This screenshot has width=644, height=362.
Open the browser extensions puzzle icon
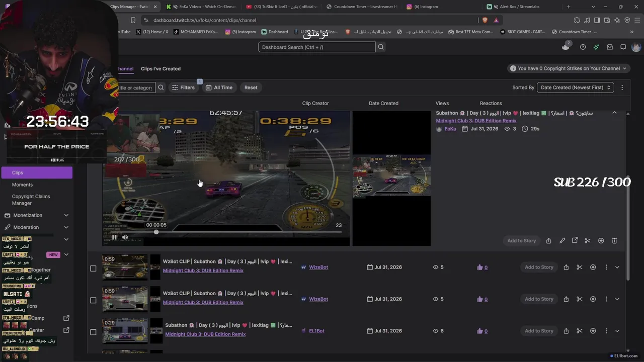pyautogui.click(x=577, y=20)
